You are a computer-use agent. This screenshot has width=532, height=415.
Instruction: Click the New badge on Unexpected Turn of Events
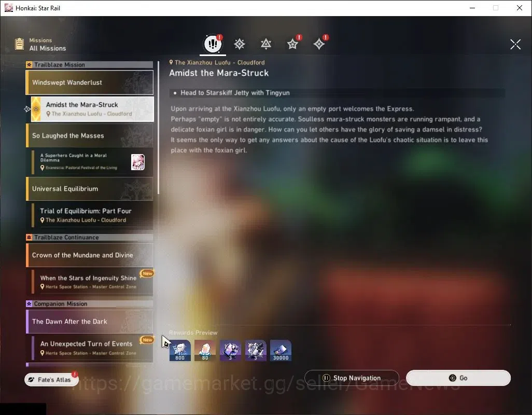point(147,340)
